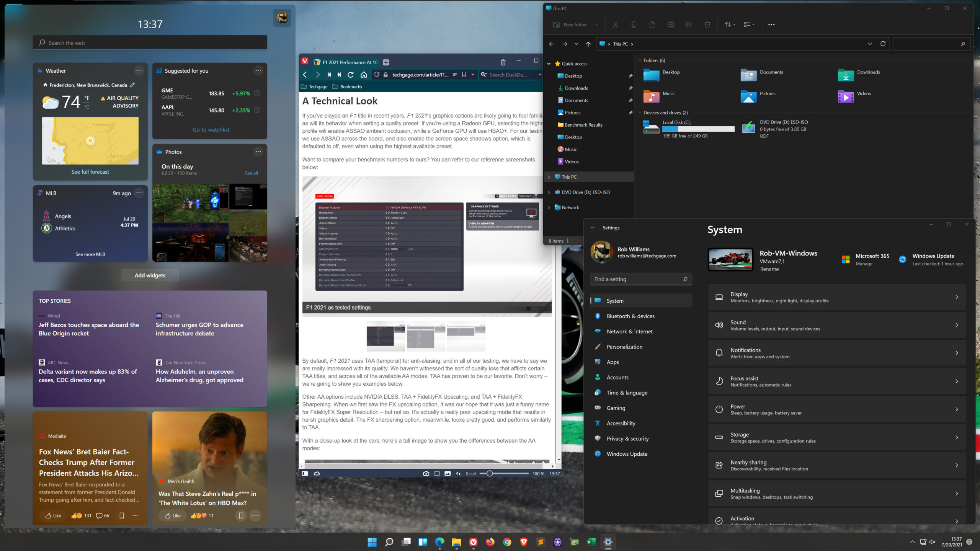This screenshot has width=980, height=551.
Task: Edit Fredericton location pencil icon
Action: click(x=132, y=85)
